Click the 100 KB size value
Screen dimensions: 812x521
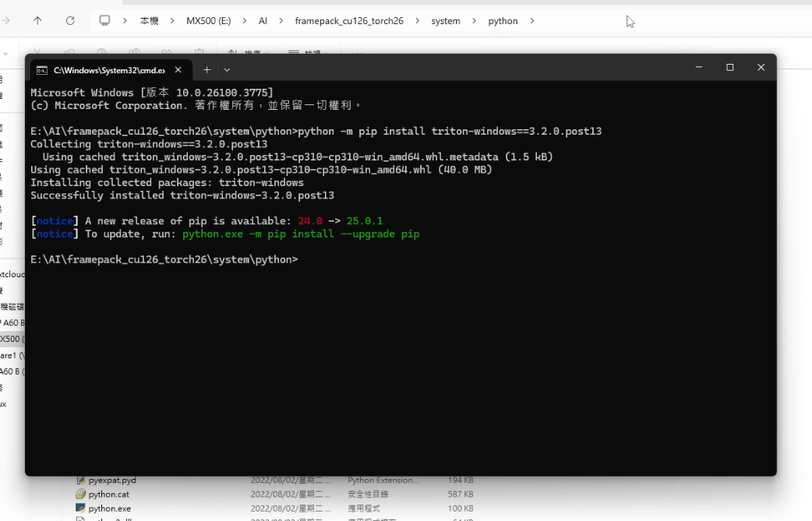461,508
